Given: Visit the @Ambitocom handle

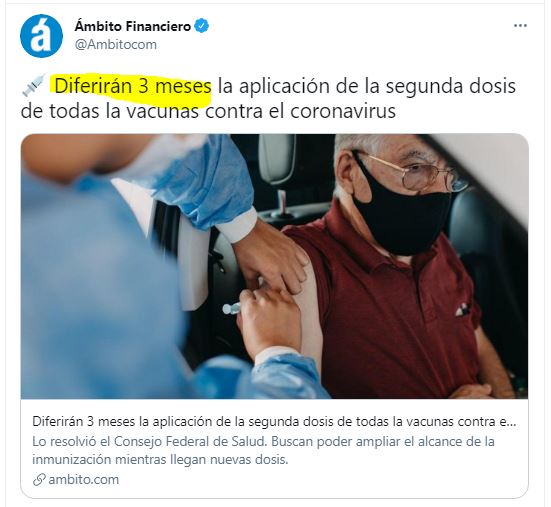Looking at the screenshot, I should 116,45.
